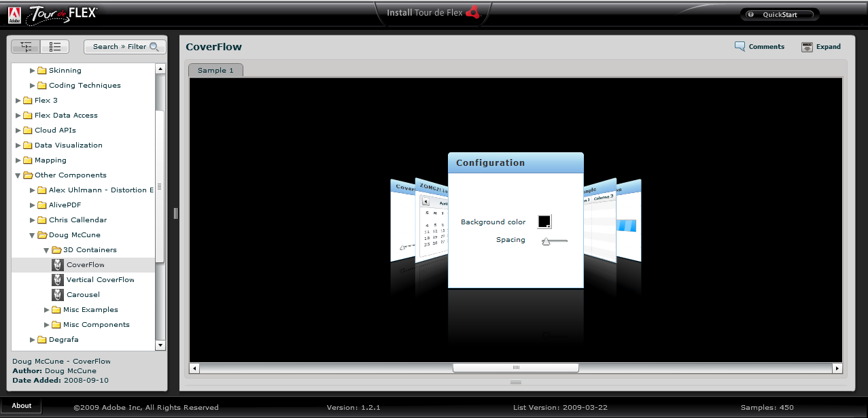Expand the Degrafa folder
This screenshot has width=868, height=418.
(33, 340)
